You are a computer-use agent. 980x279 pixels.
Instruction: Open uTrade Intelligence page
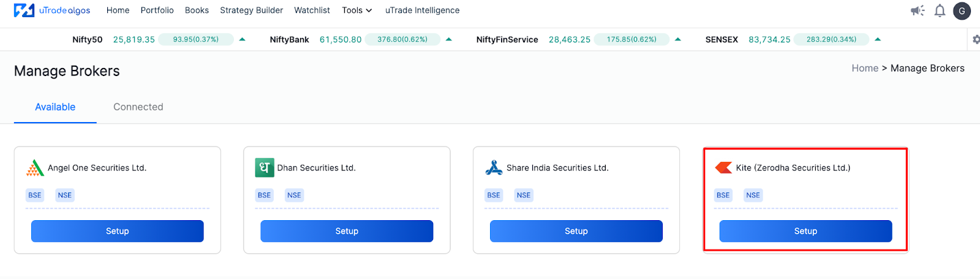(422, 10)
